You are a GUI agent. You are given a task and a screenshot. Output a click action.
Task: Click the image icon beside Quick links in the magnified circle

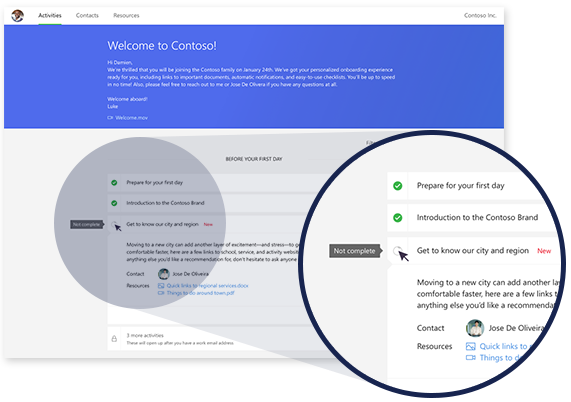coord(471,346)
